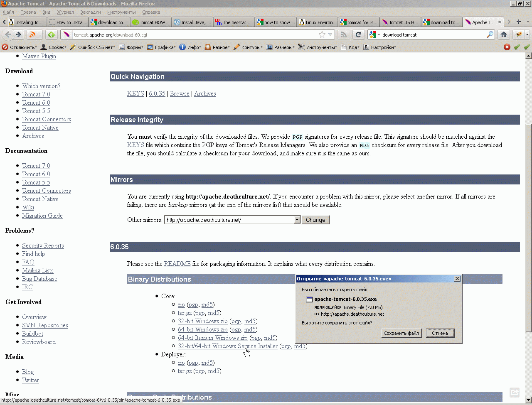The image size is (532, 405).
Task: Click the orange RSS feed toolbar icon
Action: [x=35, y=34]
